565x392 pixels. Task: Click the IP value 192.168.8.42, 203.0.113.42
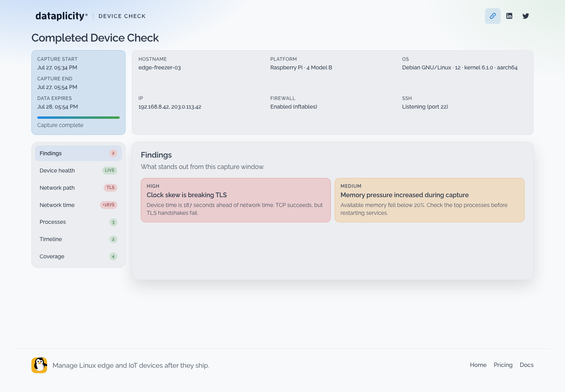[170, 107]
